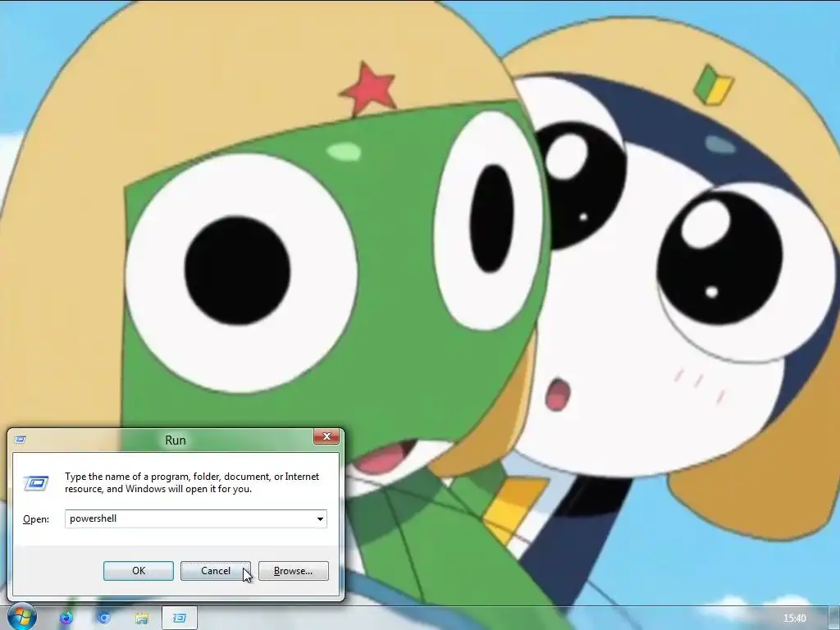Open Windows Explorer from the taskbar
840x630 pixels.
tap(141, 619)
